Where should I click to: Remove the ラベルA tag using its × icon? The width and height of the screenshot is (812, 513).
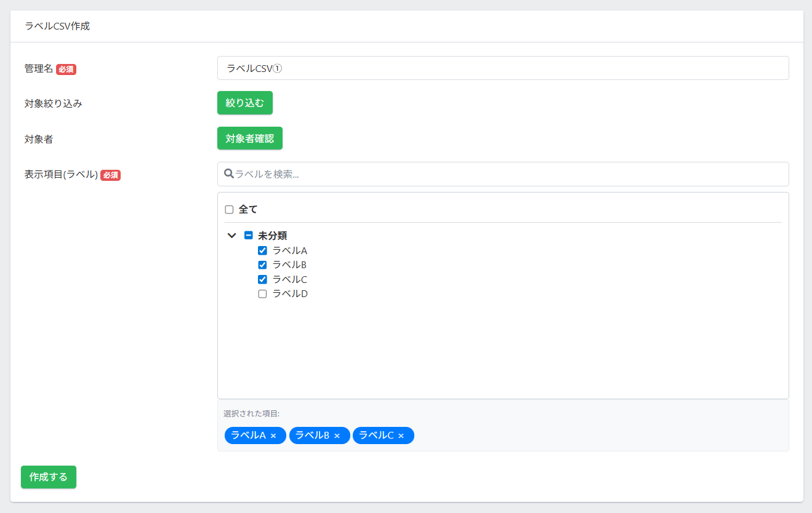pos(273,436)
